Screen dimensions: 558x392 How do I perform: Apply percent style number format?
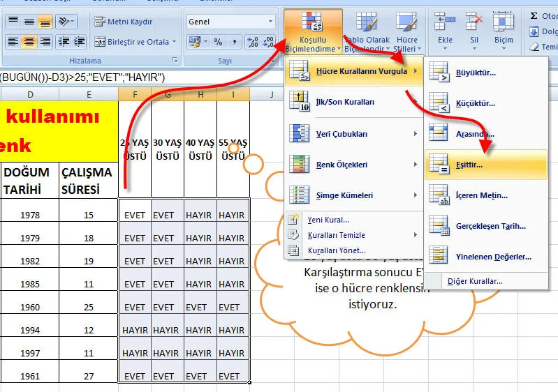click(218, 42)
